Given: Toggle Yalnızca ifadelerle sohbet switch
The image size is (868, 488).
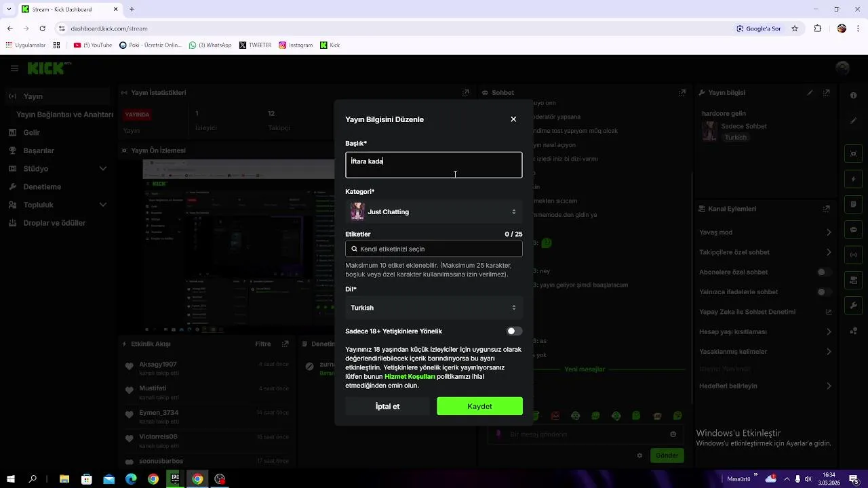Looking at the screenshot, I should (824, 292).
